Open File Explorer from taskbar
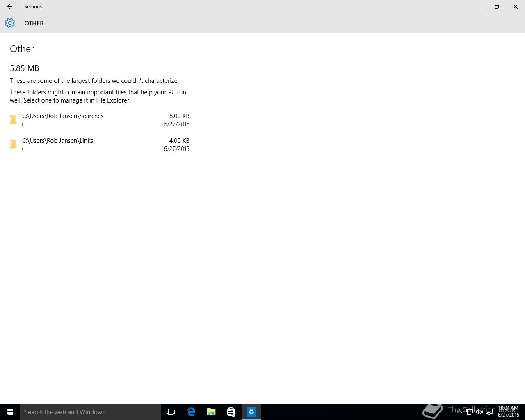 [x=211, y=412]
